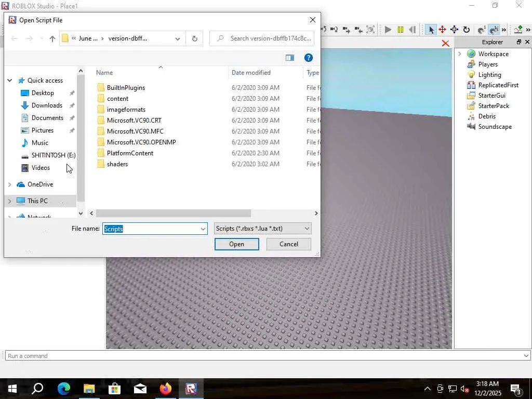Click the camera pan right icon

[346, 30]
